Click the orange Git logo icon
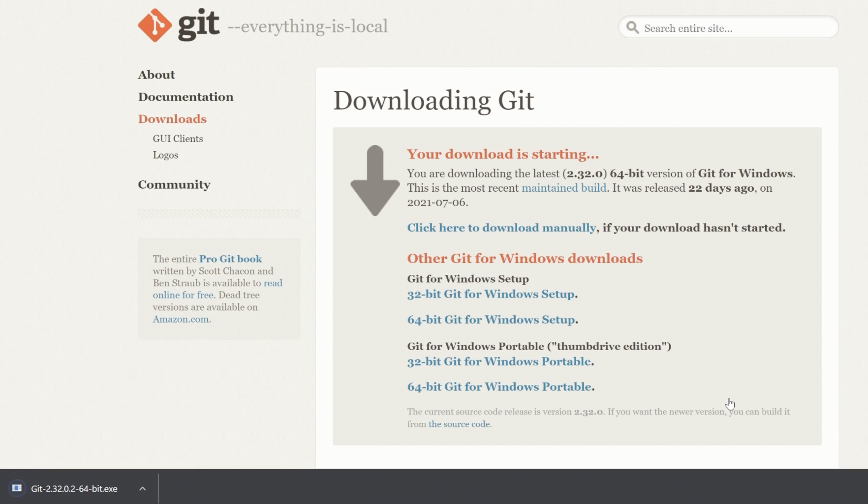Image resolution: width=868 pixels, height=504 pixels. tap(155, 26)
